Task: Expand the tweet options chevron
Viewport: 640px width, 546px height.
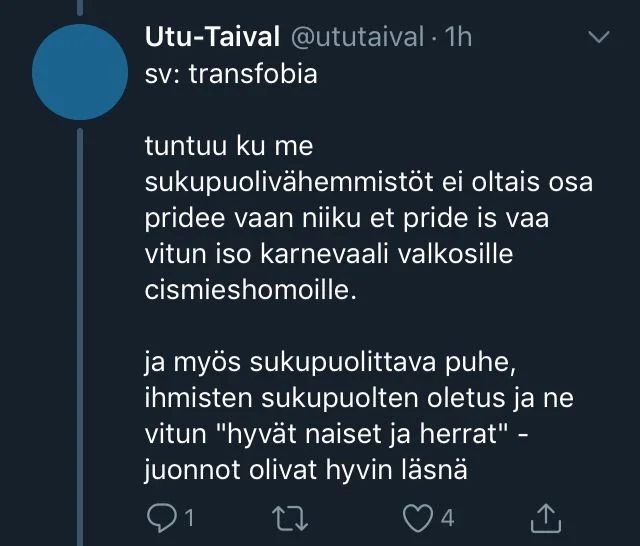Action: click(598, 38)
